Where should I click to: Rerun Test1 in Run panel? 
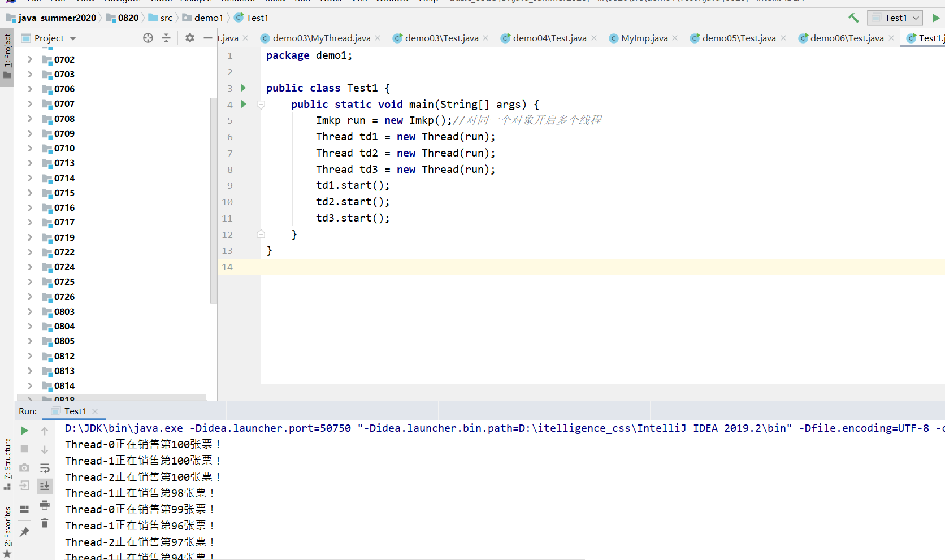[x=24, y=431]
